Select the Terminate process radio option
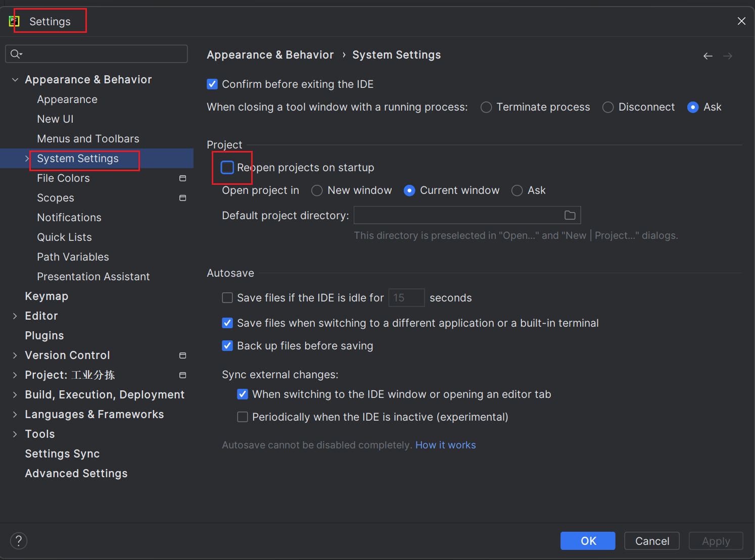 (x=486, y=107)
